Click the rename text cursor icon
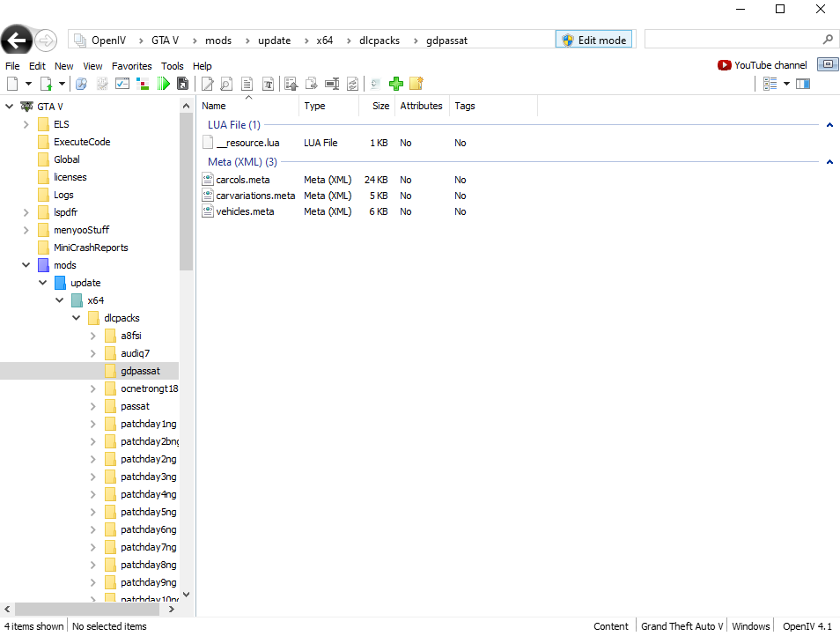Viewport: 840px width, 636px height. (x=332, y=84)
